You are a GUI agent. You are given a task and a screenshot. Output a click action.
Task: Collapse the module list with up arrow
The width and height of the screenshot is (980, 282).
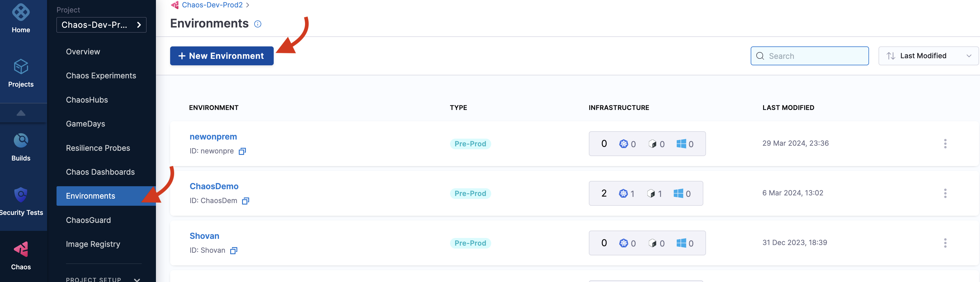[x=21, y=113]
